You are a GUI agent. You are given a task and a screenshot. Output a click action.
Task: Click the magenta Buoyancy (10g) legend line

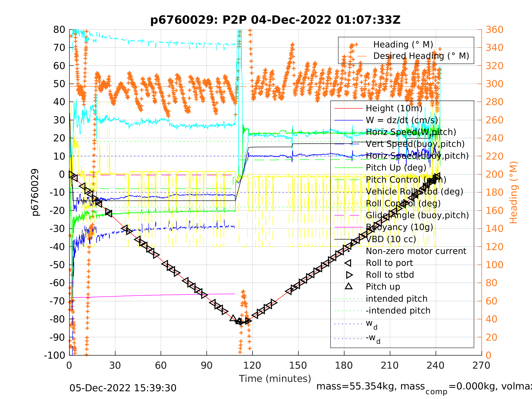pyautogui.click(x=348, y=227)
